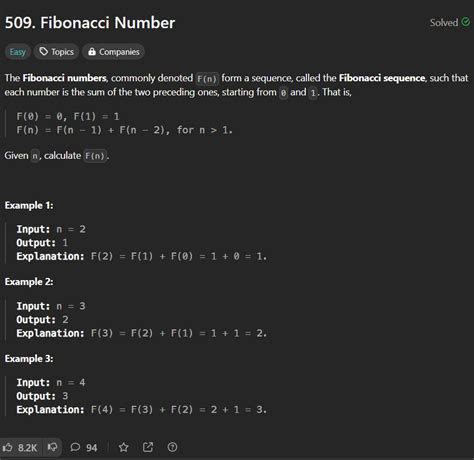Screen dimensions: 474x460
Task: Click the green Solved checkmark icon
Action: tap(466, 22)
